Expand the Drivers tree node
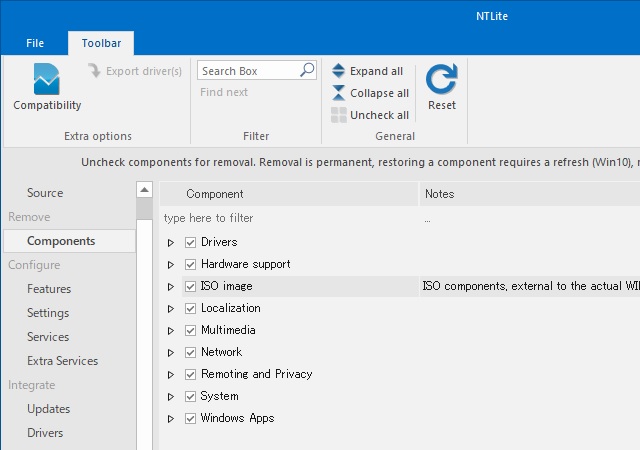Image resolution: width=640 pixels, height=450 pixels. 171,243
